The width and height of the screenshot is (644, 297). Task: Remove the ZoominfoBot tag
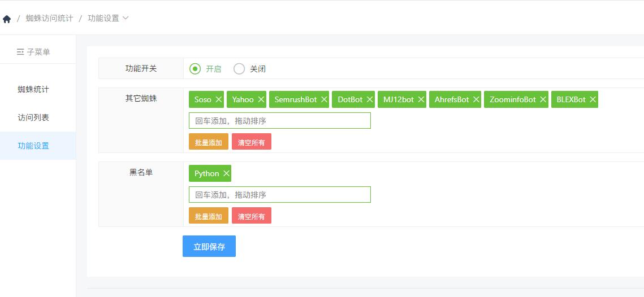pyautogui.click(x=543, y=100)
